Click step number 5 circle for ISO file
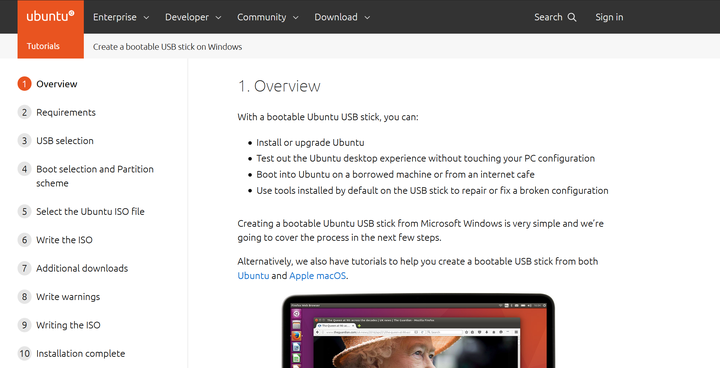 click(x=24, y=211)
